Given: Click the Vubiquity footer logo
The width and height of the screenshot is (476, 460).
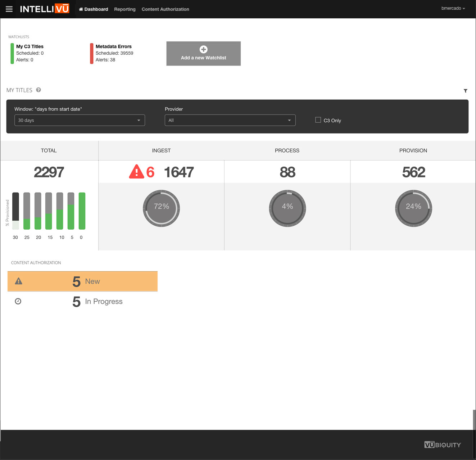Looking at the screenshot, I should [x=442, y=445].
